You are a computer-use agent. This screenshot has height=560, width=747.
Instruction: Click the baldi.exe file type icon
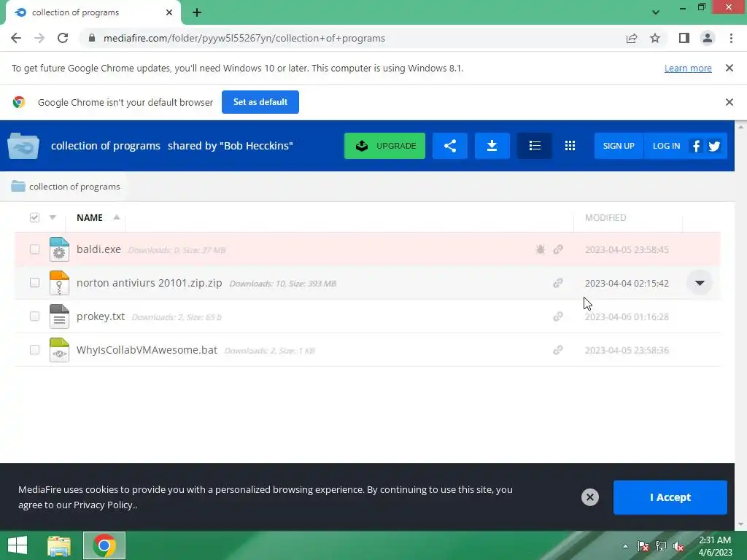[59, 249]
